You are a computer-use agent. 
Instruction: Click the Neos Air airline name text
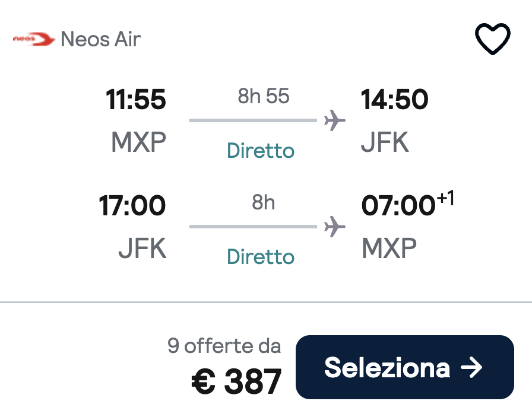tap(101, 39)
